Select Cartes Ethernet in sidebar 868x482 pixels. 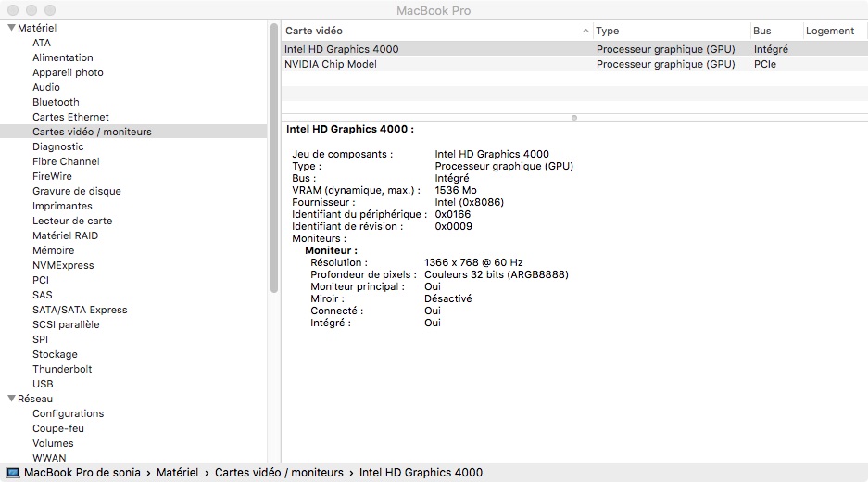(x=70, y=117)
